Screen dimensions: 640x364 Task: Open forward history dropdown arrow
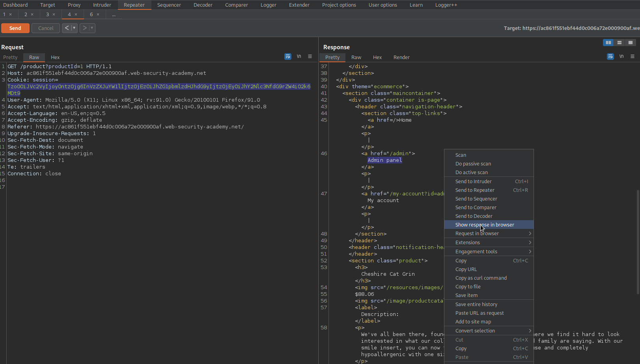[92, 28]
